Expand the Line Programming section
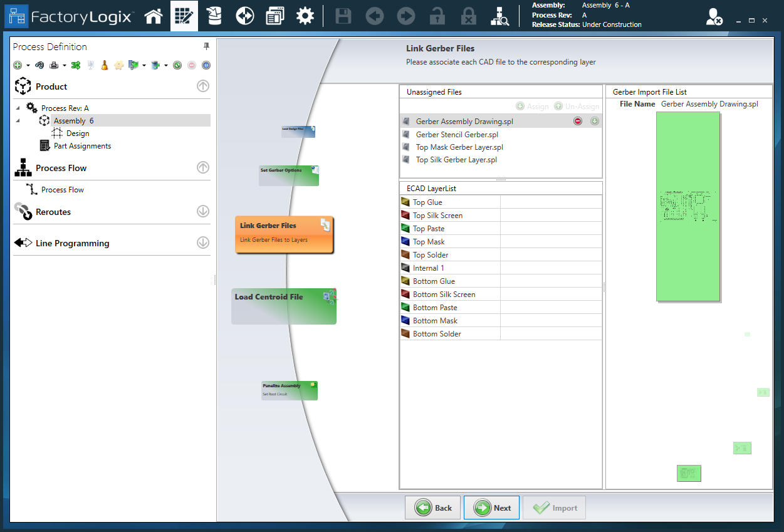Viewport: 784px width, 532px height. (202, 243)
